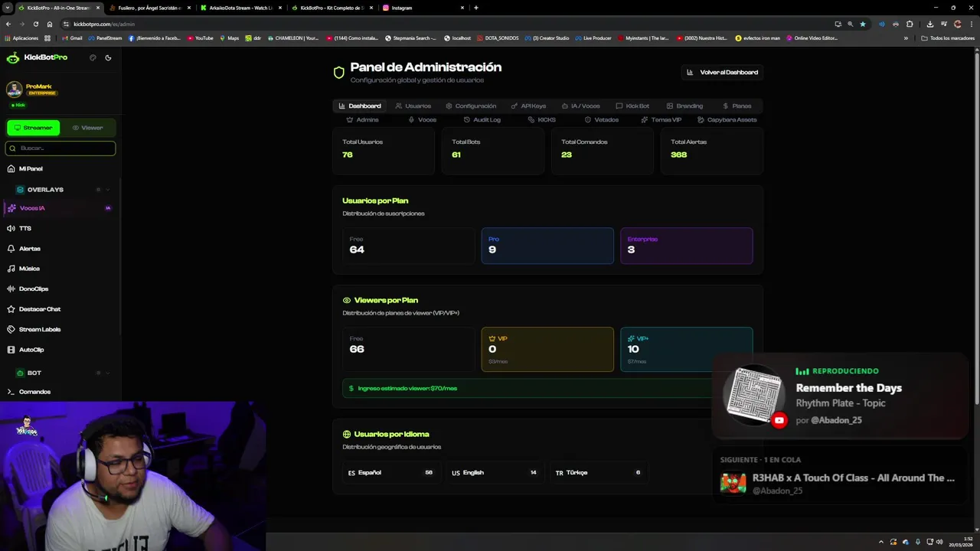Click the Música note icon

11,269
